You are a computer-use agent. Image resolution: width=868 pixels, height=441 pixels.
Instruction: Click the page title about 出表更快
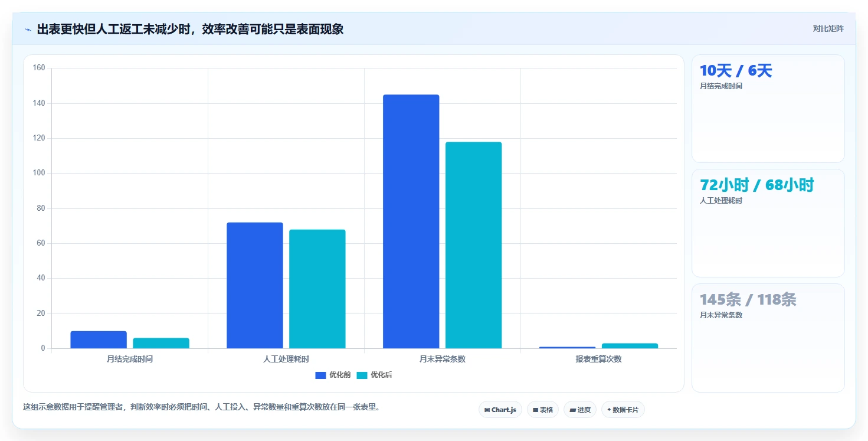190,29
